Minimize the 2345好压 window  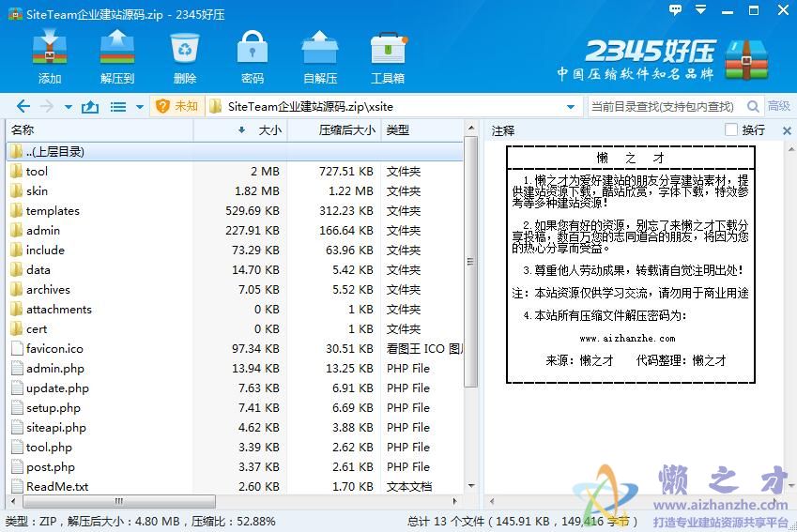click(728, 10)
